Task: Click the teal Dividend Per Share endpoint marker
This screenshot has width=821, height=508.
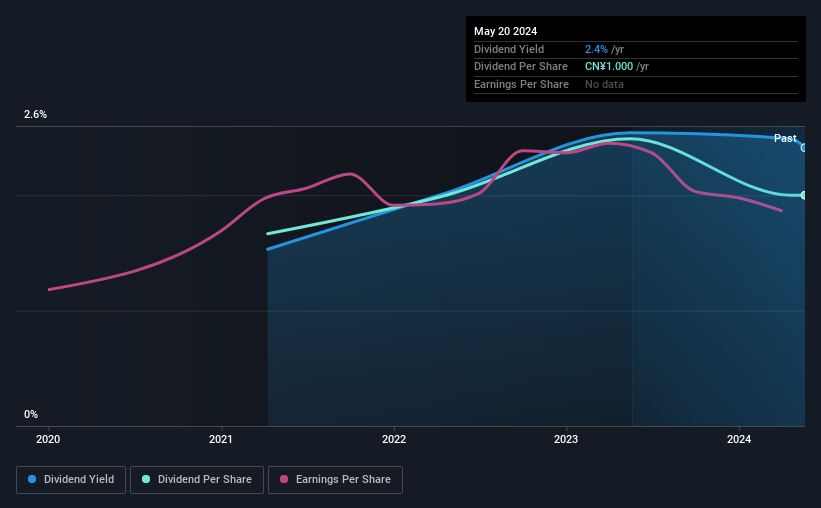Action: [804, 195]
